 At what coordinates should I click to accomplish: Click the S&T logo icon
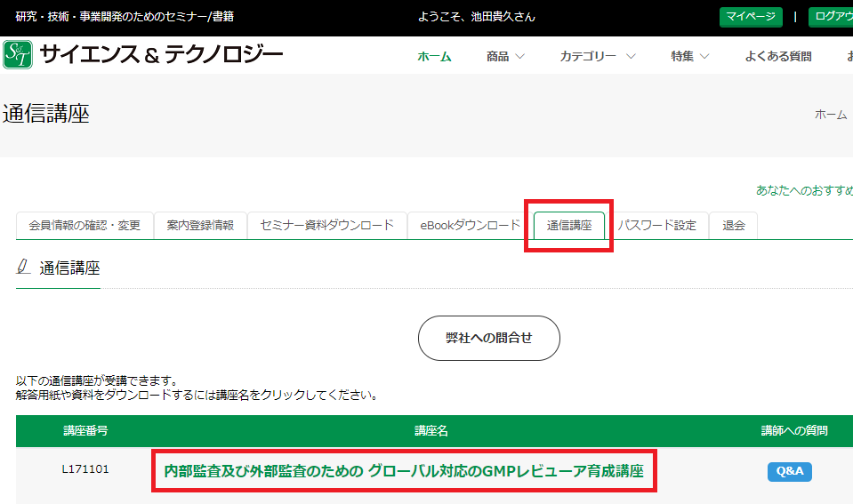(19, 54)
